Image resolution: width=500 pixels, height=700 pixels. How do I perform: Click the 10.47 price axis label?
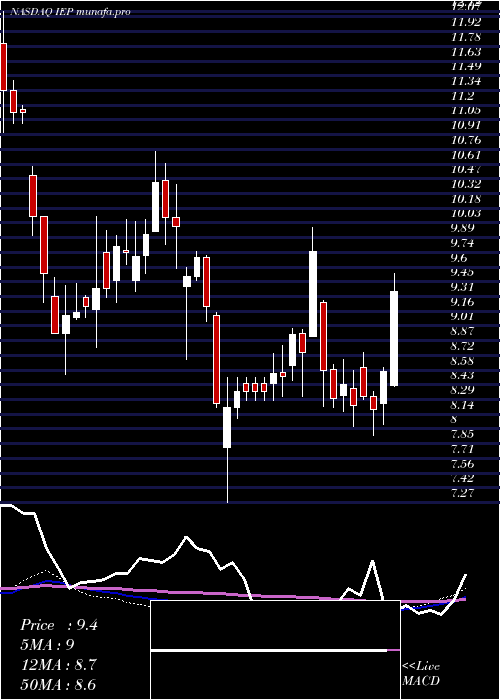coord(466,169)
